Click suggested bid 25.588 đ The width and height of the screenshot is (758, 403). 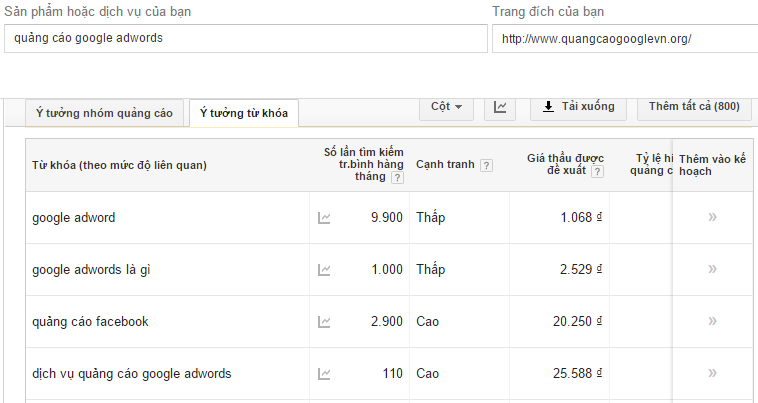(578, 374)
